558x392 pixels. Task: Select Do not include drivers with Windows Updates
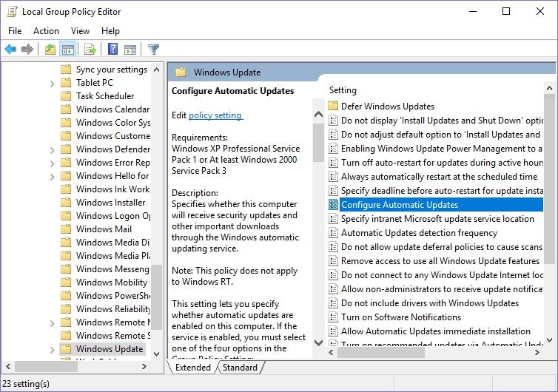coord(429,303)
